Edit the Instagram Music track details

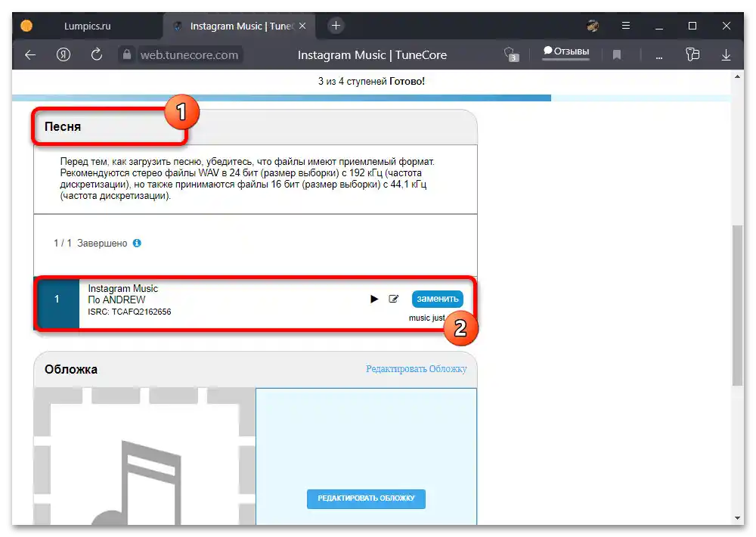pyautogui.click(x=393, y=300)
